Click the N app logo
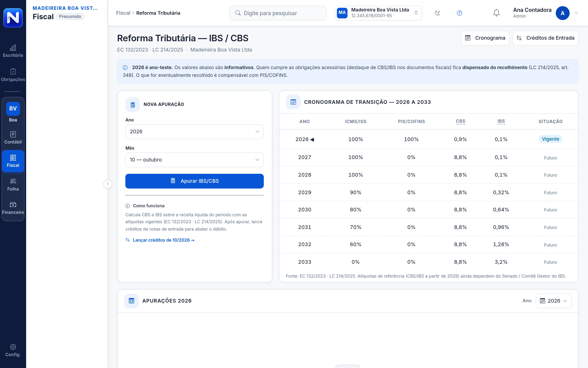The width and height of the screenshot is (588, 368). (x=13, y=18)
